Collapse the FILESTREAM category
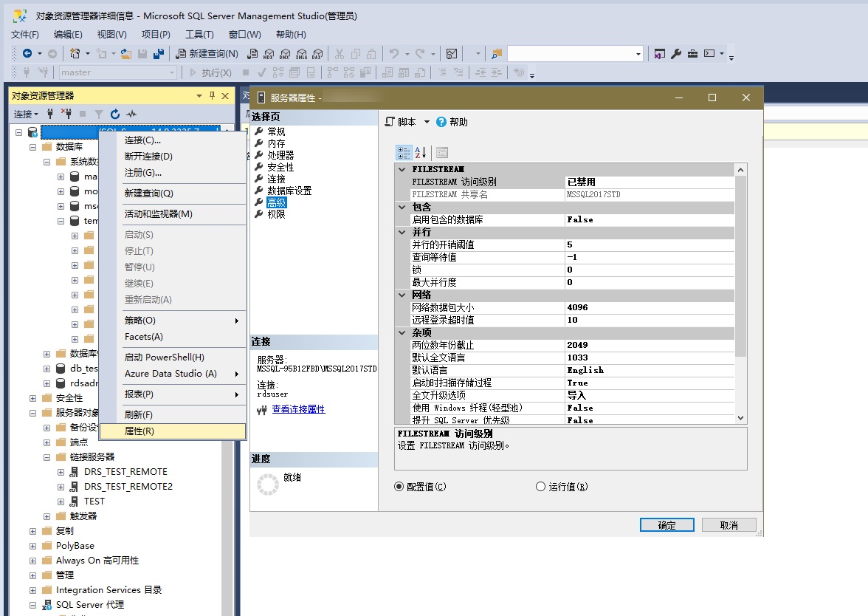Screen dimensions: 868x616 click(x=402, y=170)
